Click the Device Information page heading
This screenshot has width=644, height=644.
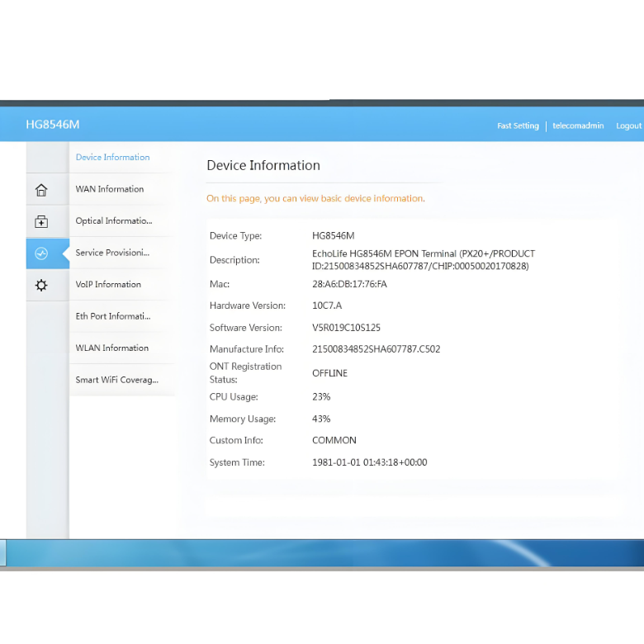(x=263, y=165)
